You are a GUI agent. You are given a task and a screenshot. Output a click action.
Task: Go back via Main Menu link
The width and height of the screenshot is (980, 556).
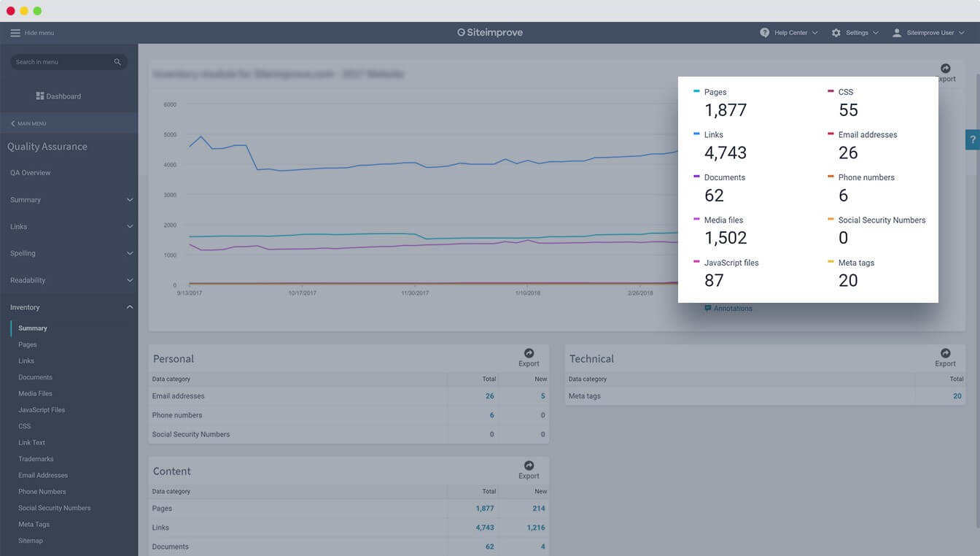click(x=29, y=123)
